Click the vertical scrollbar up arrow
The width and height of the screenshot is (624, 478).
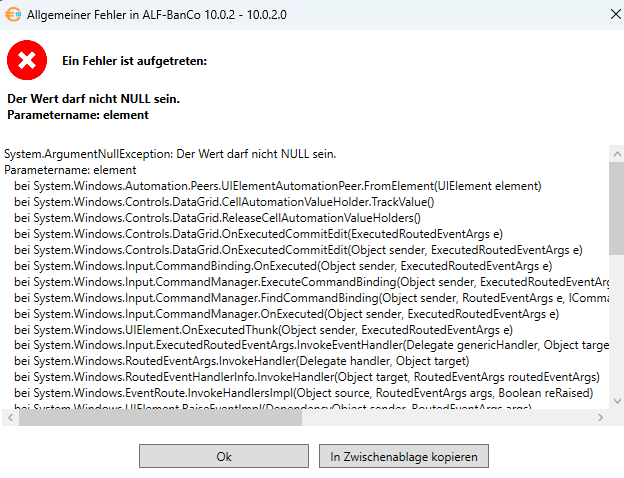(617, 154)
